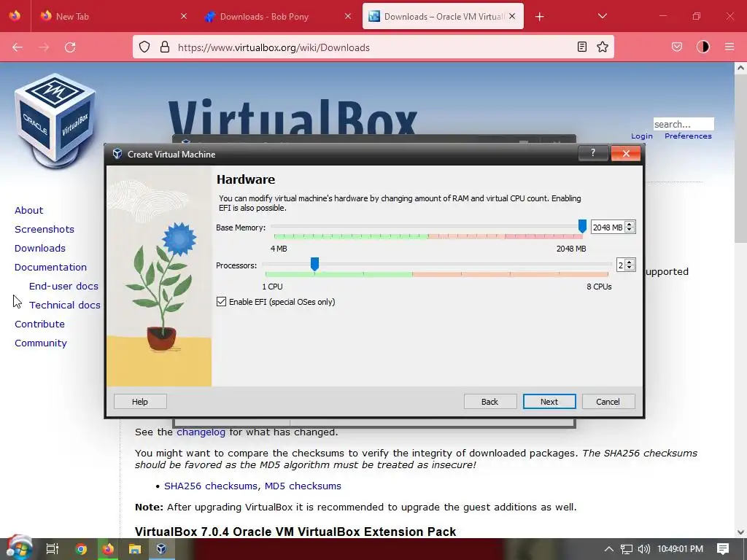This screenshot has height=560, width=747.
Task: Close the Create Virtual Machine dialog
Action: click(x=626, y=153)
